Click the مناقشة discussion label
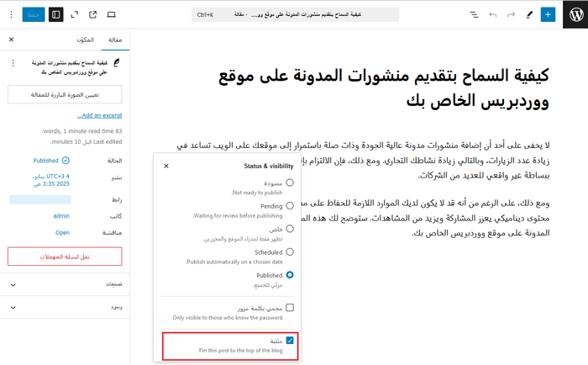Screen dimensions: 588x365 coord(112,233)
